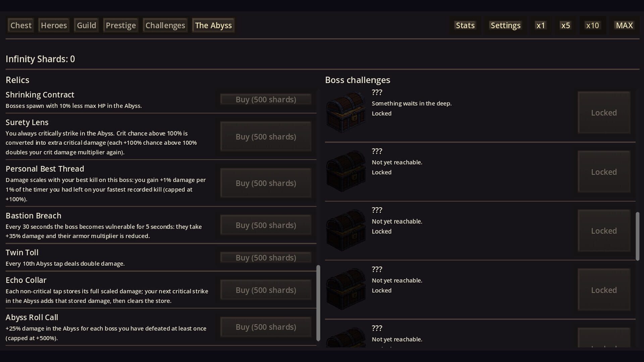Open the Guild tab
The image size is (644, 362).
click(x=86, y=25)
